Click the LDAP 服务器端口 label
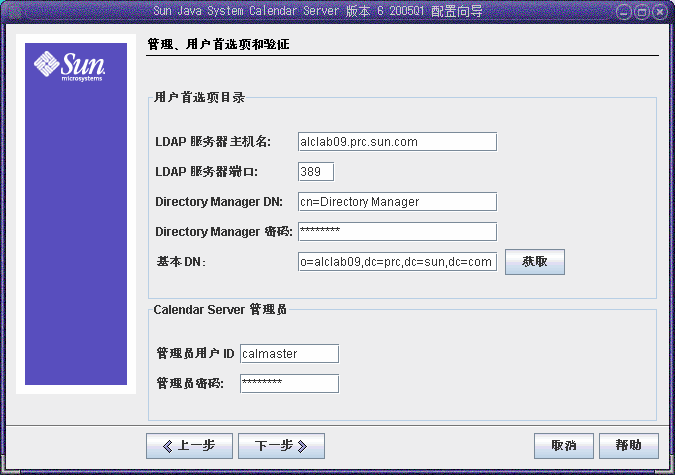675x475 pixels. tap(207, 172)
